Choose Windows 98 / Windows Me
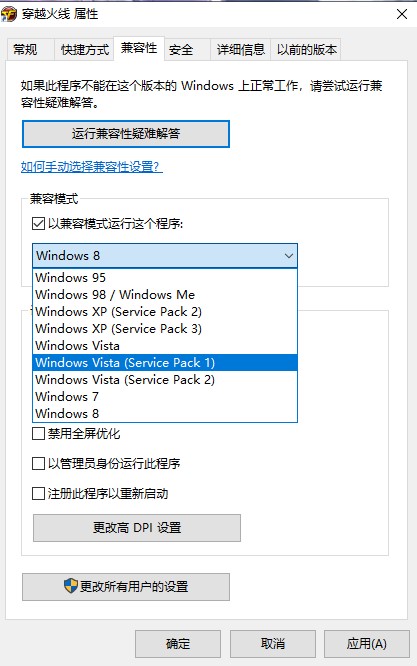417x666 pixels. coord(165,294)
